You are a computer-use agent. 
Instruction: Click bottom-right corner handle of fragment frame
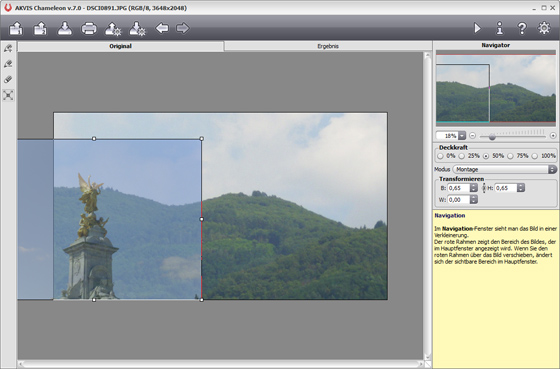tap(202, 300)
